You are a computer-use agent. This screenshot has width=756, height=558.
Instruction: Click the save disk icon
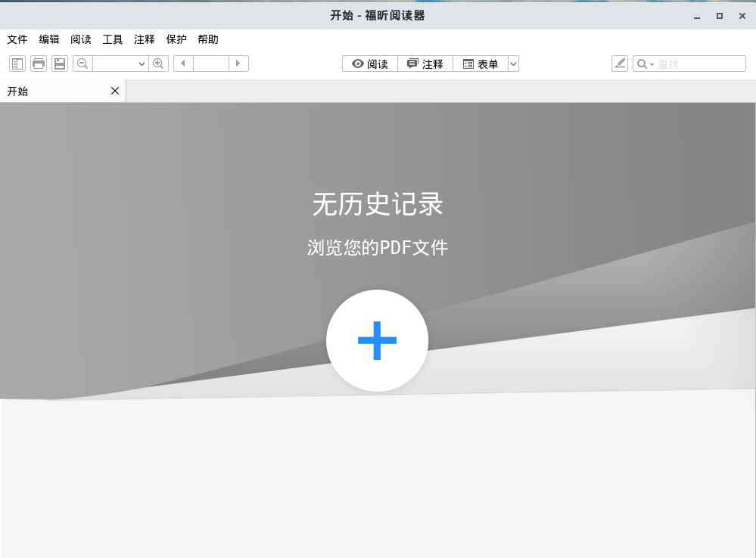click(60, 64)
